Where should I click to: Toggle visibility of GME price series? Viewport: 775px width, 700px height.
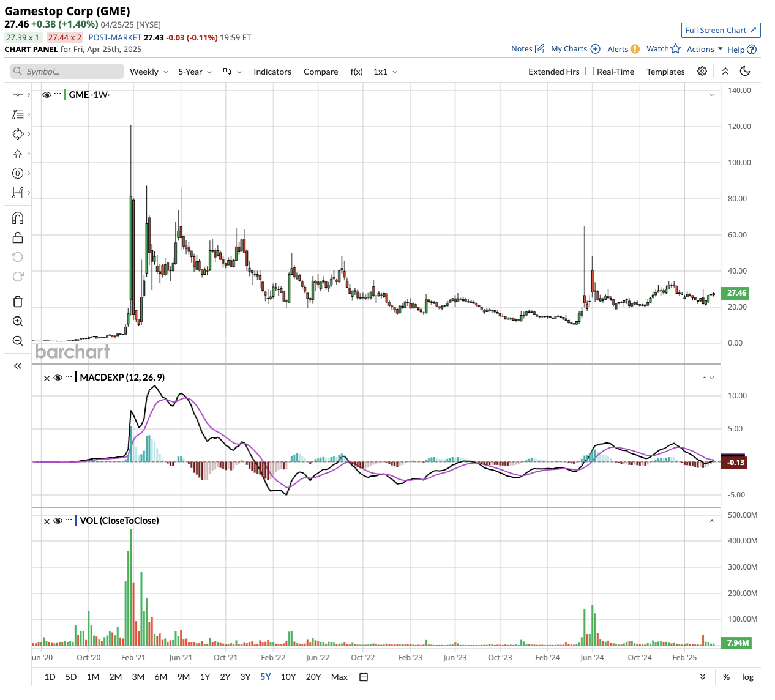[47, 95]
